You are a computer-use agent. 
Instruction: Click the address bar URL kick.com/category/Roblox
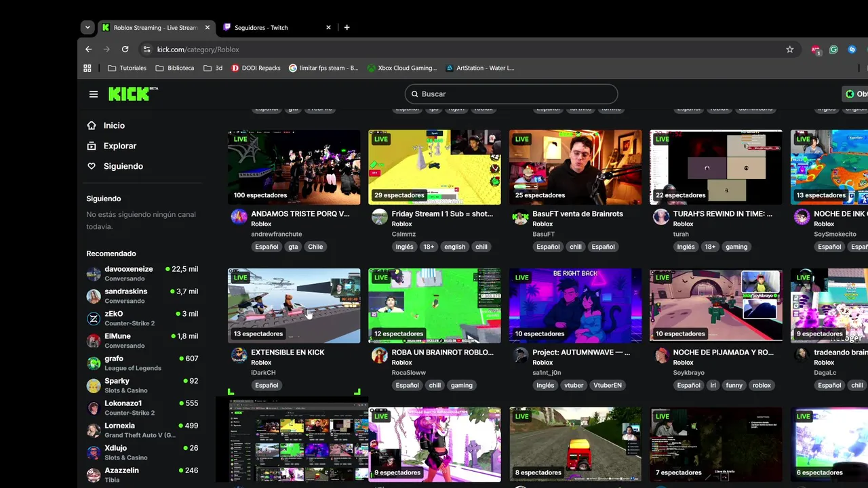[x=198, y=49]
